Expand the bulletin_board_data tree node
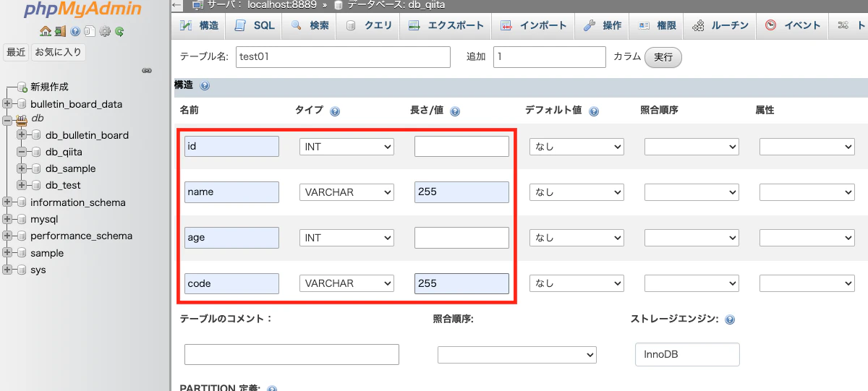Screen dimensions: 868x391 (x=7, y=104)
